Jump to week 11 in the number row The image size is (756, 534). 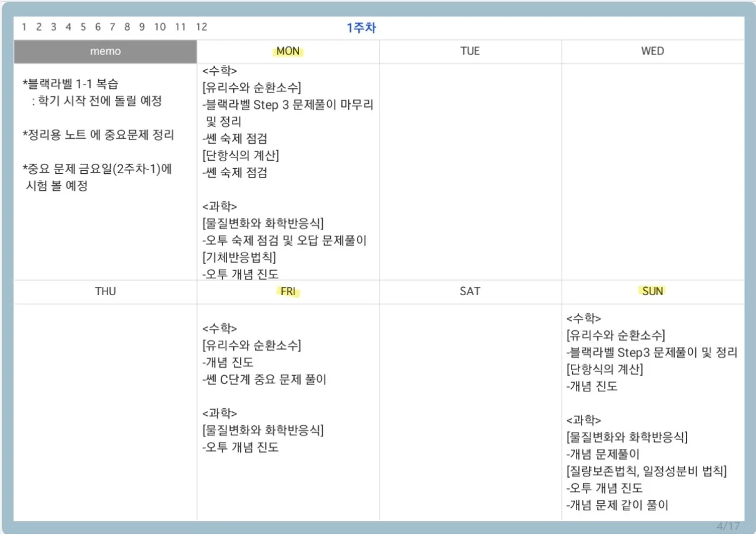click(180, 27)
